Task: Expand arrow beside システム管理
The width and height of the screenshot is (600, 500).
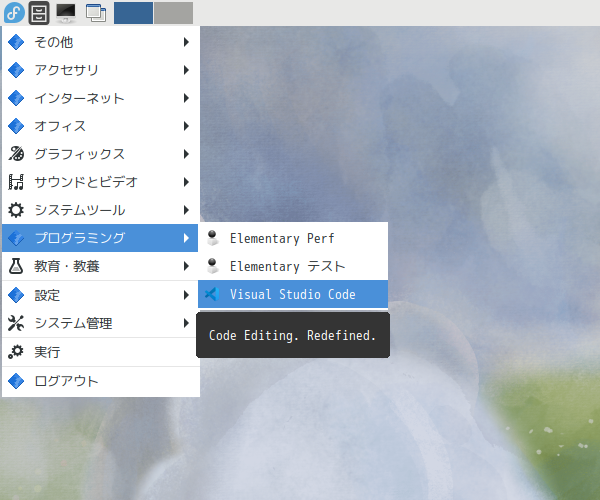Action: click(x=186, y=323)
